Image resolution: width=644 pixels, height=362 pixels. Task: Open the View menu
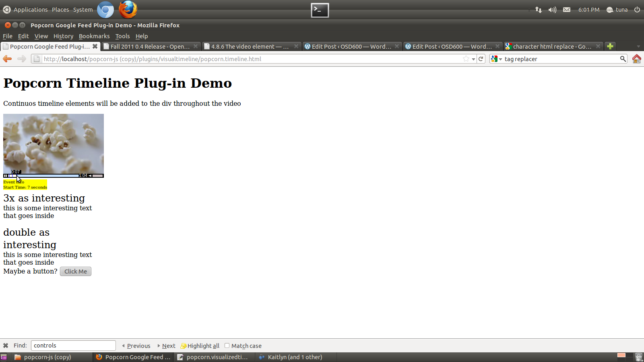coord(41,36)
